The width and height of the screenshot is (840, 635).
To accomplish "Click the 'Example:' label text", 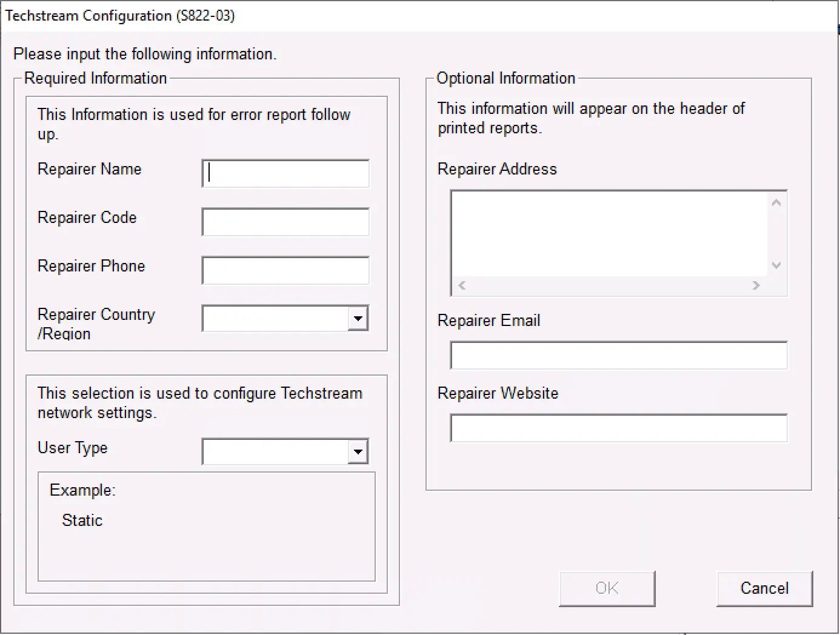I will click(x=82, y=490).
